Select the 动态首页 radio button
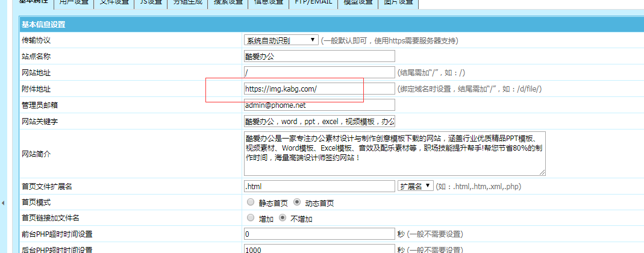The image size is (644, 253). pos(297,202)
